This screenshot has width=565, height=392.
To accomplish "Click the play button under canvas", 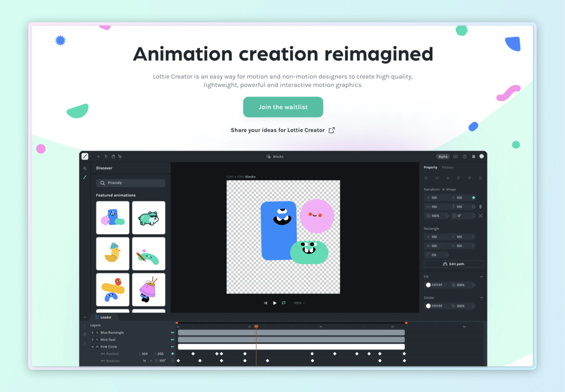I will [274, 303].
